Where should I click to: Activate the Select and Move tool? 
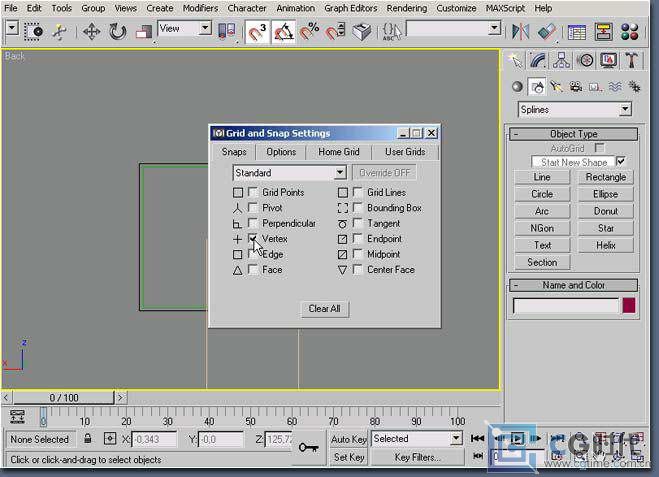91,32
